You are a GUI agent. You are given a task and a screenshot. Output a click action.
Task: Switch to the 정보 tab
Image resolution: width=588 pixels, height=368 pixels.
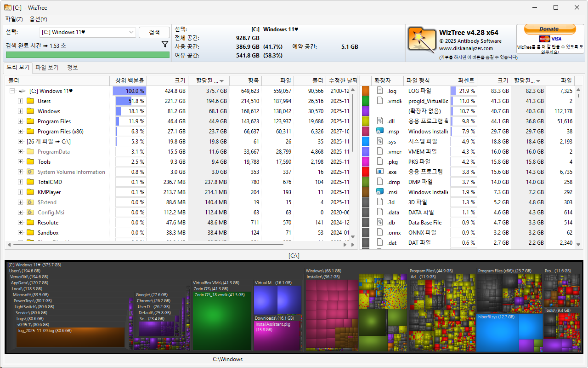[73, 68]
